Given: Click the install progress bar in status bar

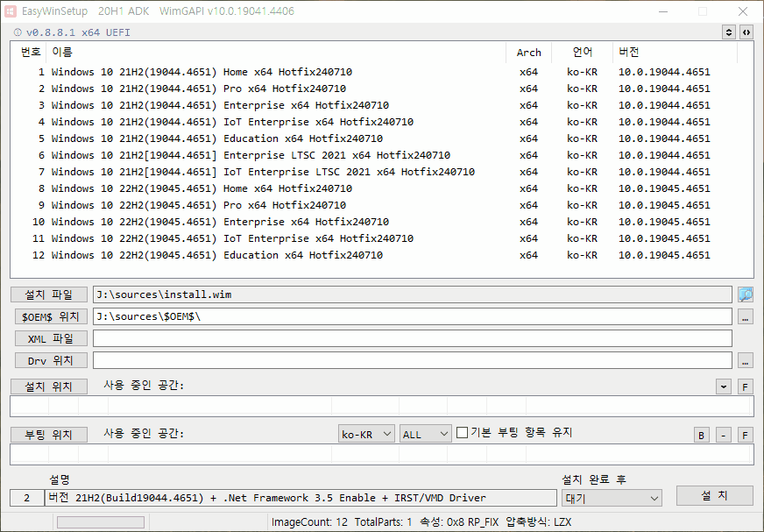Looking at the screenshot, I should pos(101,522).
